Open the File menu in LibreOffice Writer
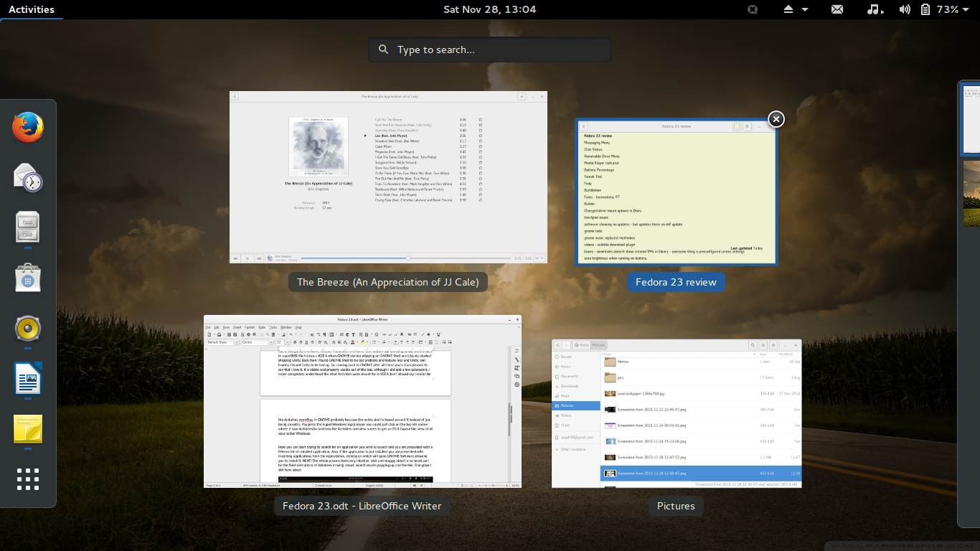Screen dimensions: 980x551 pos(208,327)
